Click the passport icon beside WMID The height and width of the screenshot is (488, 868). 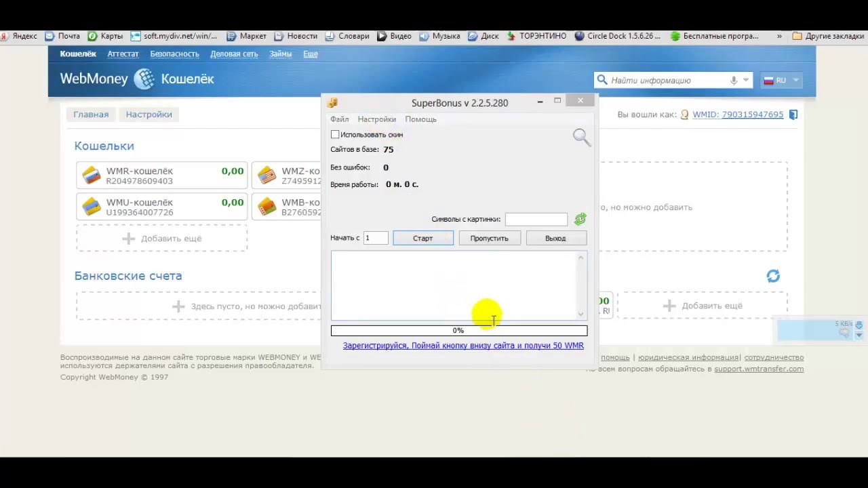pyautogui.click(x=684, y=115)
